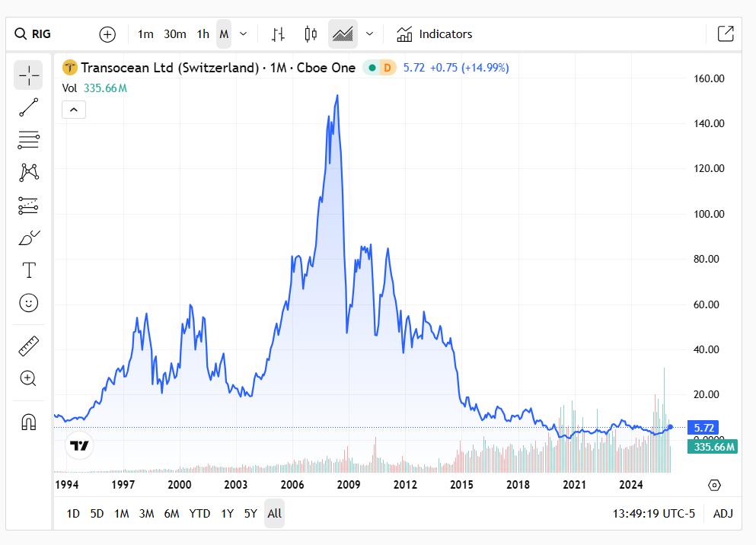
Task: Click the Transocean Ltd symbol title
Action: click(218, 68)
